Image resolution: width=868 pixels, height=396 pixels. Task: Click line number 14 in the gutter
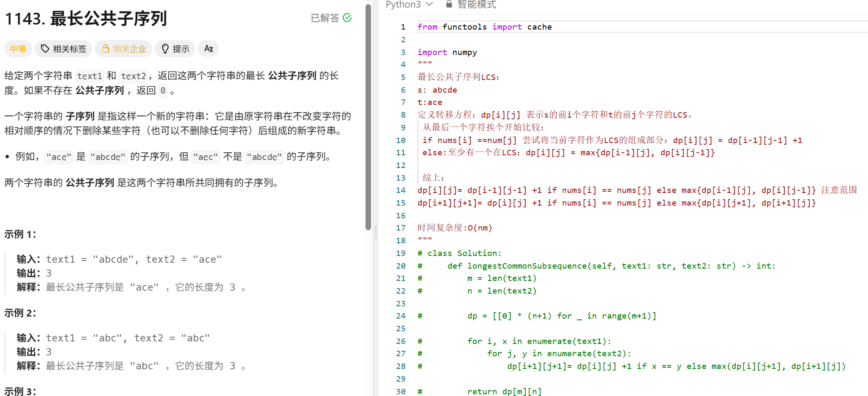click(401, 190)
